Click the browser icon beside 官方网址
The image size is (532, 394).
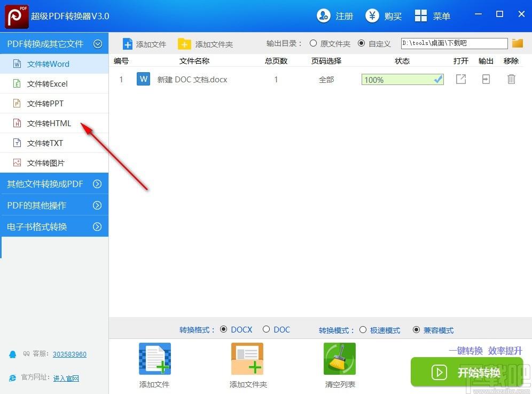coord(13,378)
